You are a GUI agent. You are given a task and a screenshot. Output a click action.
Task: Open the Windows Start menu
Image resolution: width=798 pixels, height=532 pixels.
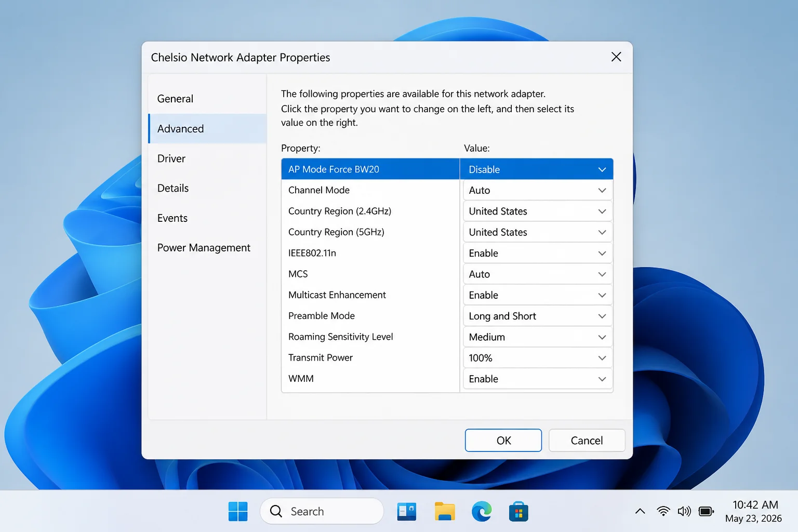click(x=238, y=512)
